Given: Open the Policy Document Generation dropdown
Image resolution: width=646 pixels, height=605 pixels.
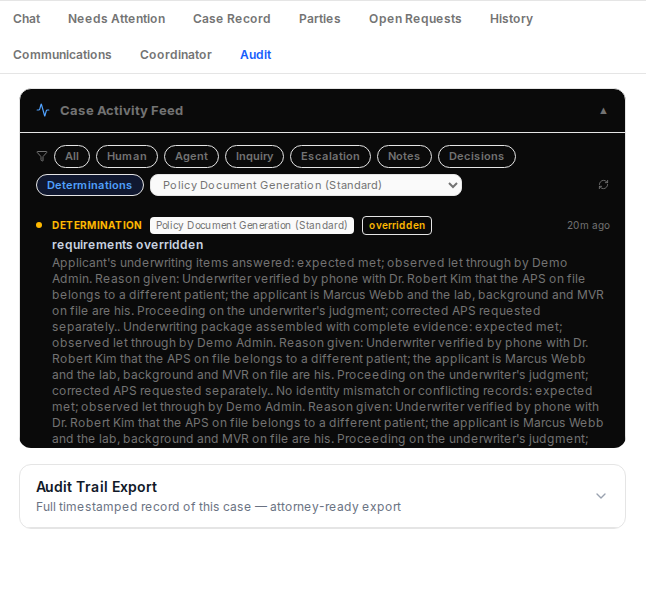Looking at the screenshot, I should (x=306, y=185).
